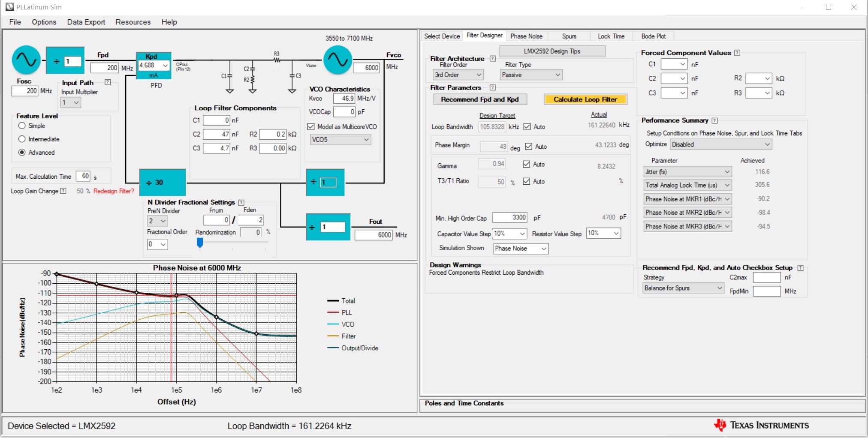This screenshot has width=868, height=438.
Task: Click the Max. Calculation Time field
Action: [83, 176]
